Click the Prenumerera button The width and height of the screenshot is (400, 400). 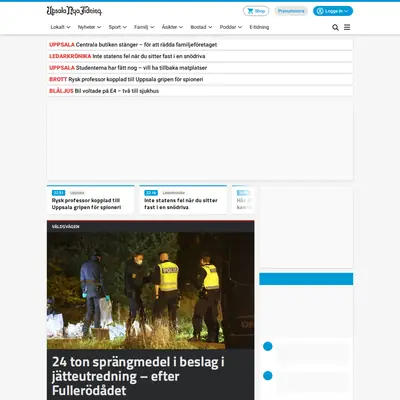pyautogui.click(x=291, y=11)
